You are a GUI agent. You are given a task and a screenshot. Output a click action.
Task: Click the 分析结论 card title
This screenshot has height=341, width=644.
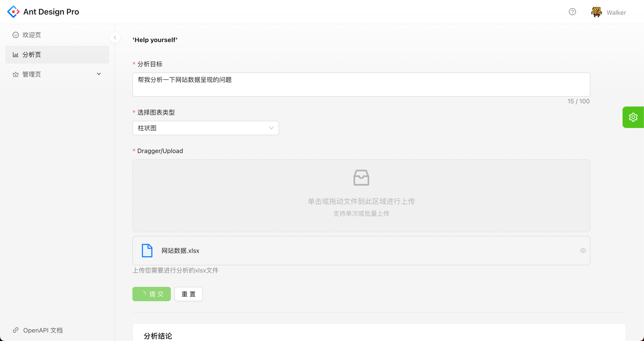(158, 336)
